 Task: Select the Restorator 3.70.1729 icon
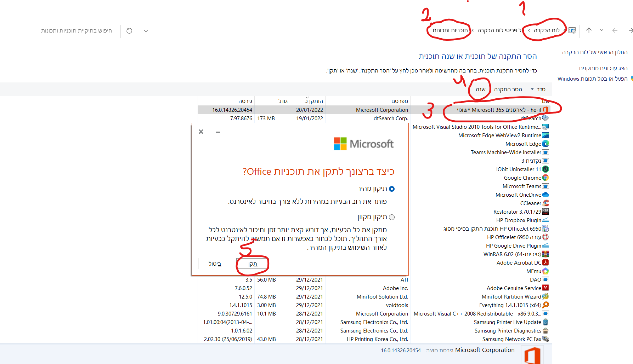[546, 212]
